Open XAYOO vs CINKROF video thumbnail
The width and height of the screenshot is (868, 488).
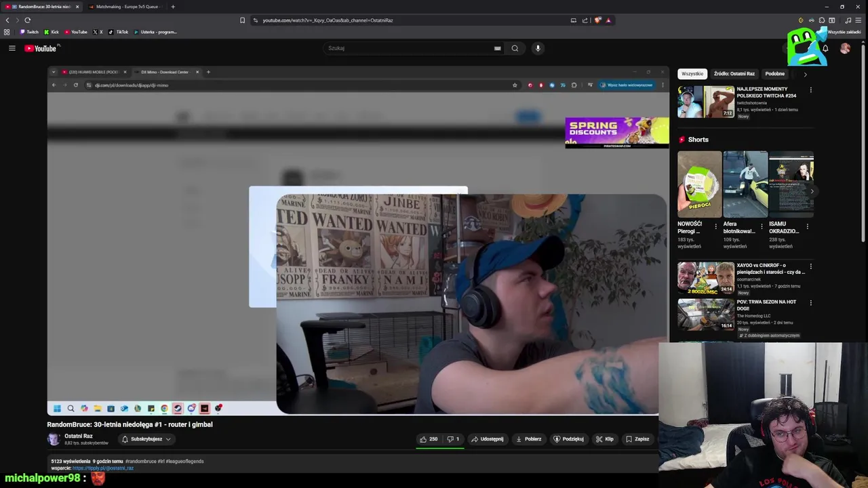(x=706, y=278)
